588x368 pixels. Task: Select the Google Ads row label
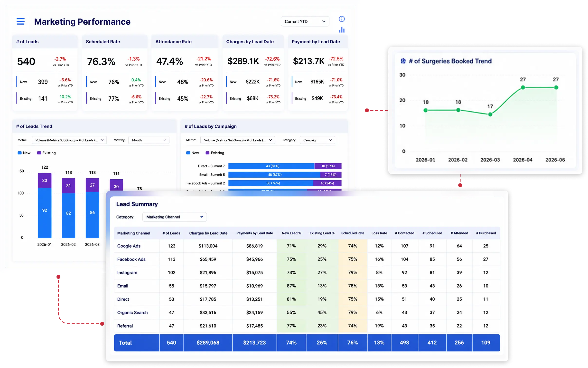pos(129,246)
